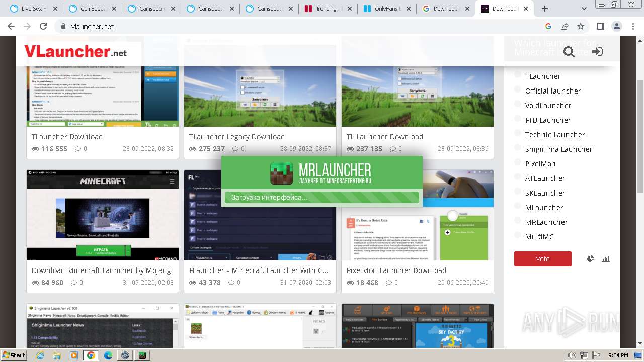Open the FTB Sky Factory launcher thumbnail
The width and height of the screenshot is (644, 362).
coord(418,326)
